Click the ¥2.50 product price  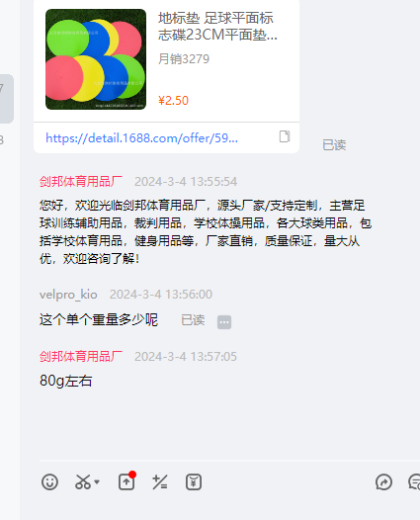click(x=173, y=101)
